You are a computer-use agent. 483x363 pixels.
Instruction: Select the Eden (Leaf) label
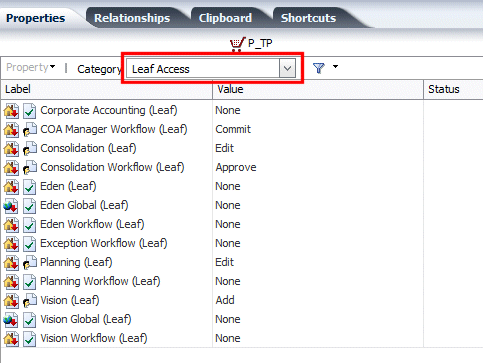coord(68,186)
